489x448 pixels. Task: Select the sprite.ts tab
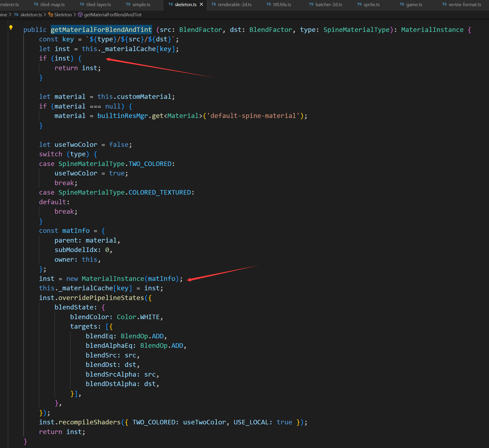pos(371,4)
